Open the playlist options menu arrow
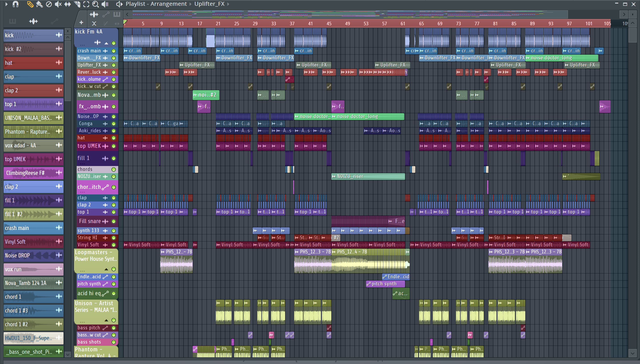 (x=6, y=4)
